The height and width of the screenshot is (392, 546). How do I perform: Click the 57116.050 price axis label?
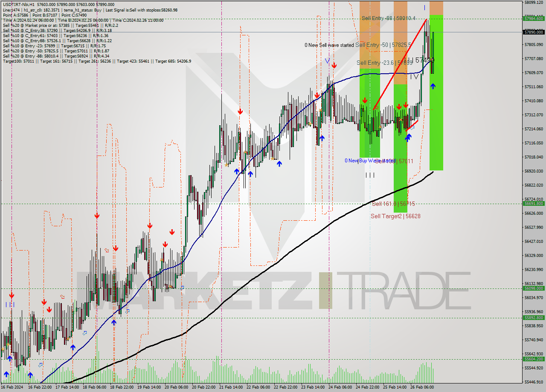tap(534, 143)
